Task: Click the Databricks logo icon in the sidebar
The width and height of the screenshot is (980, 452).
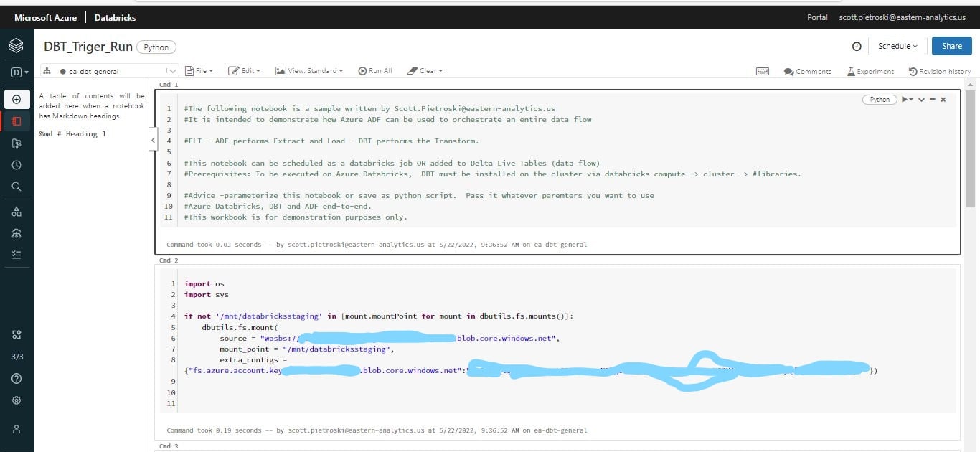Action: point(17,46)
